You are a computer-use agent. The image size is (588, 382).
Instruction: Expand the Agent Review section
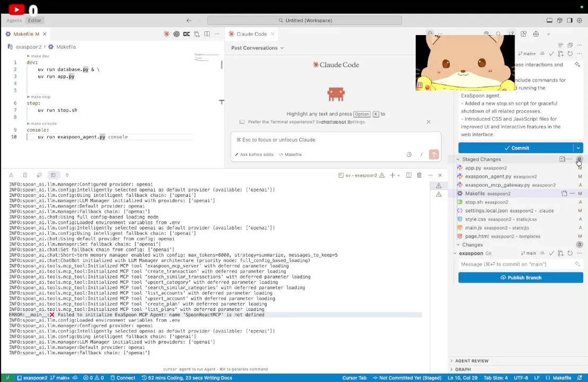pyautogui.click(x=472, y=361)
